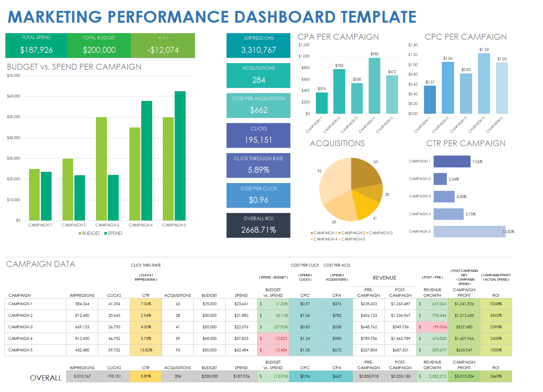Select the Clicks 195,151 card
Screen dimensions: 543x392
(258, 135)
